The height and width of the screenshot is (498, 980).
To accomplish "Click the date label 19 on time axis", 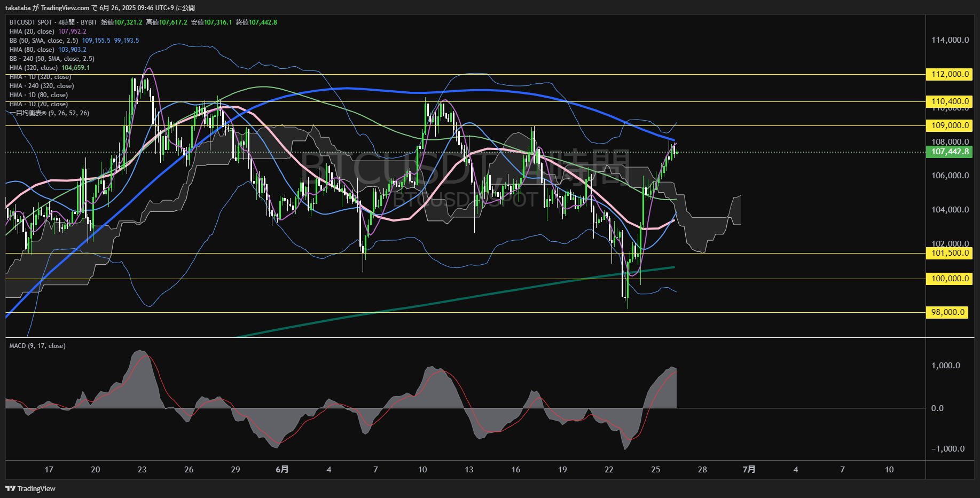I will click(x=562, y=470).
